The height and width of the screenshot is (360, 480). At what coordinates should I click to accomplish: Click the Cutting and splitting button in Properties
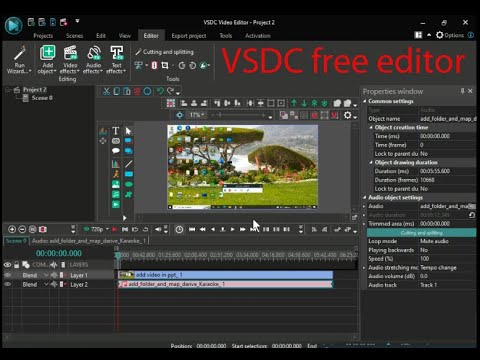[x=421, y=233]
